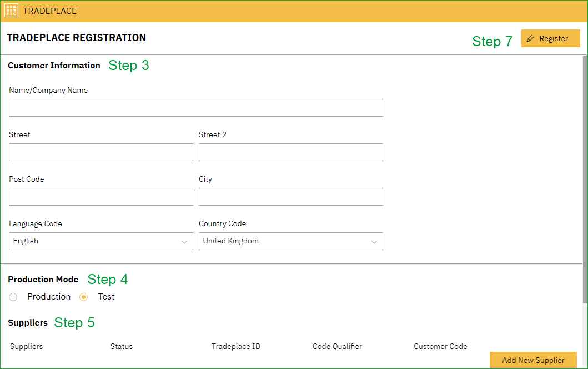The image size is (588, 369).
Task: Click the Customer Code column header
Action: pyautogui.click(x=440, y=346)
